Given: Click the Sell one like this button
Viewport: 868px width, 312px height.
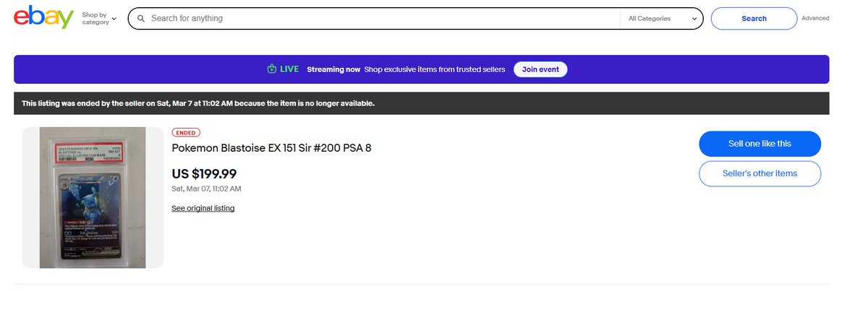Looking at the screenshot, I should pyautogui.click(x=759, y=144).
